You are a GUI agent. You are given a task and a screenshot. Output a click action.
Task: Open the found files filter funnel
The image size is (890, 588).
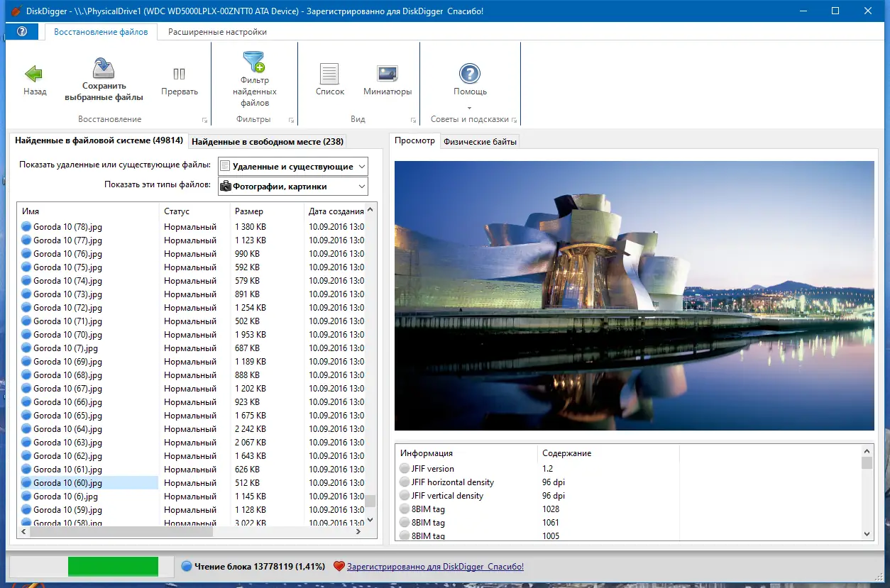(254, 62)
